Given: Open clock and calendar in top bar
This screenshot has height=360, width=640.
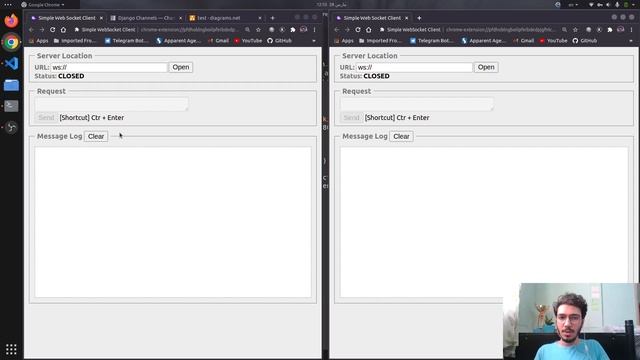Looking at the screenshot, I should coord(331,4).
